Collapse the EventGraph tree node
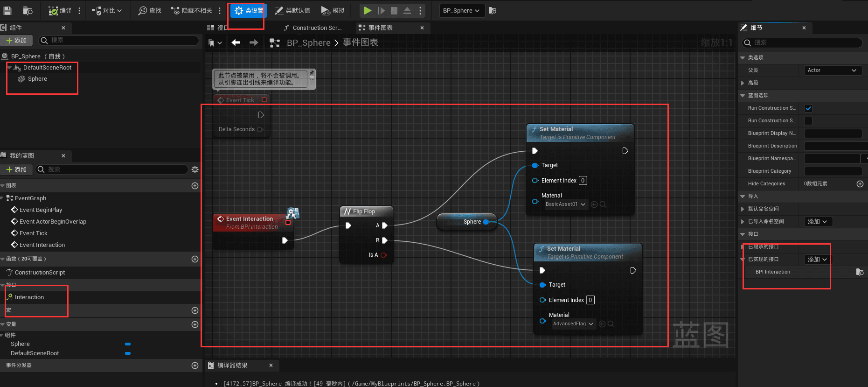The height and width of the screenshot is (387, 868). coord(3,198)
